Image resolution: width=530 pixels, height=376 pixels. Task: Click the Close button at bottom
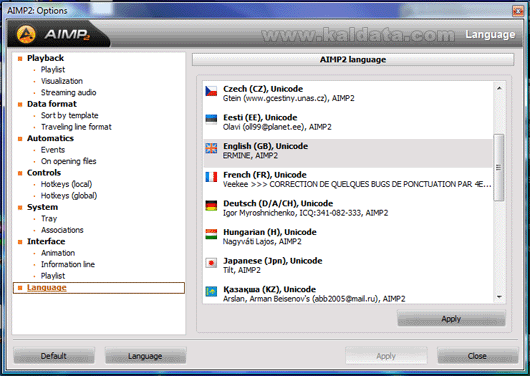tap(477, 356)
